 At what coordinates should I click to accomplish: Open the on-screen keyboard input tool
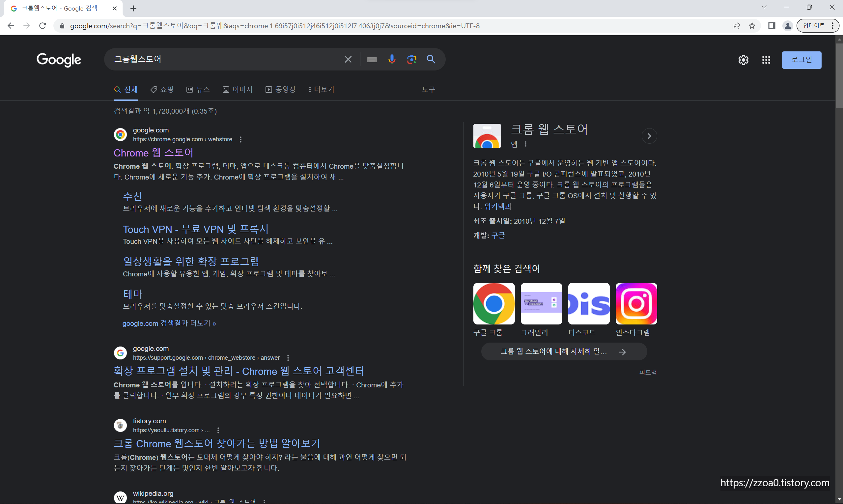pyautogui.click(x=372, y=59)
